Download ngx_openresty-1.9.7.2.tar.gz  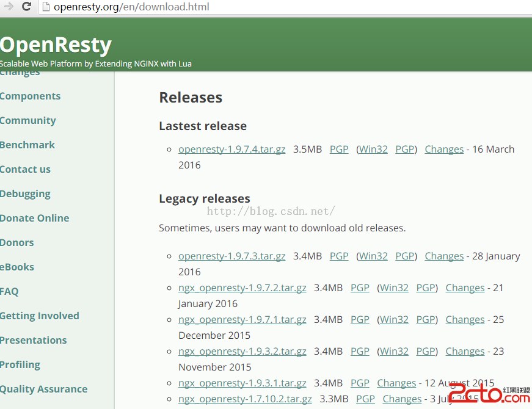pos(242,288)
